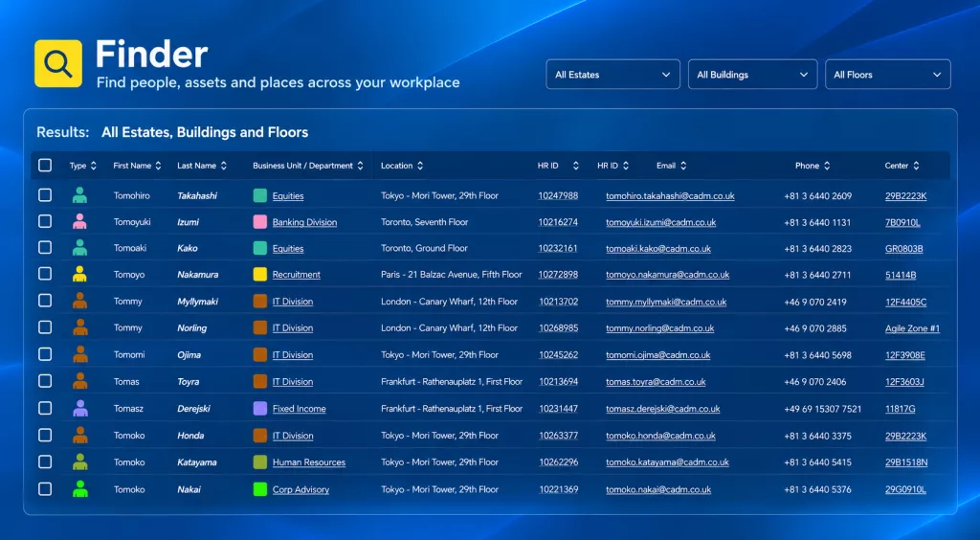Email tommy.norling@cadm.co.uk
980x540 pixels.
(x=660, y=328)
